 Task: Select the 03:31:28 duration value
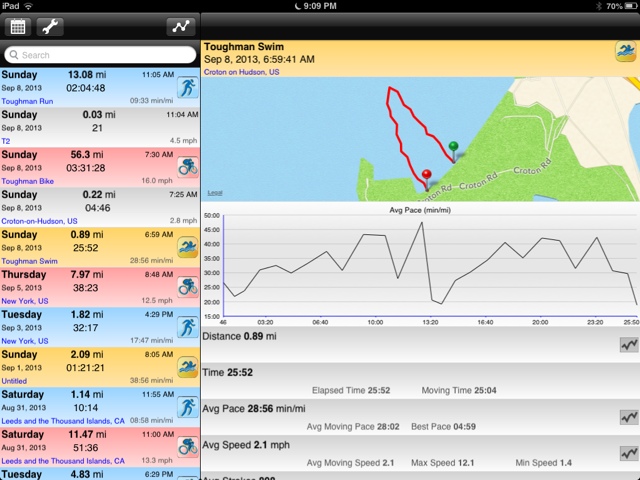(86, 168)
